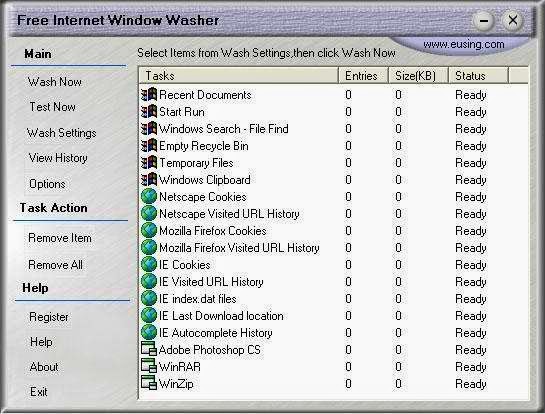Open the Register entry
Image resolution: width=545 pixels, height=414 pixels.
click(x=49, y=317)
